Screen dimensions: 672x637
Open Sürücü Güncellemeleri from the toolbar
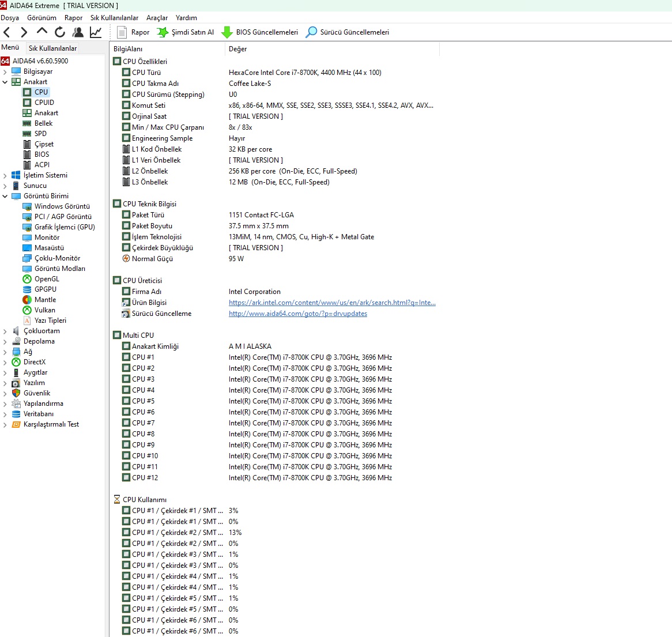click(x=347, y=32)
